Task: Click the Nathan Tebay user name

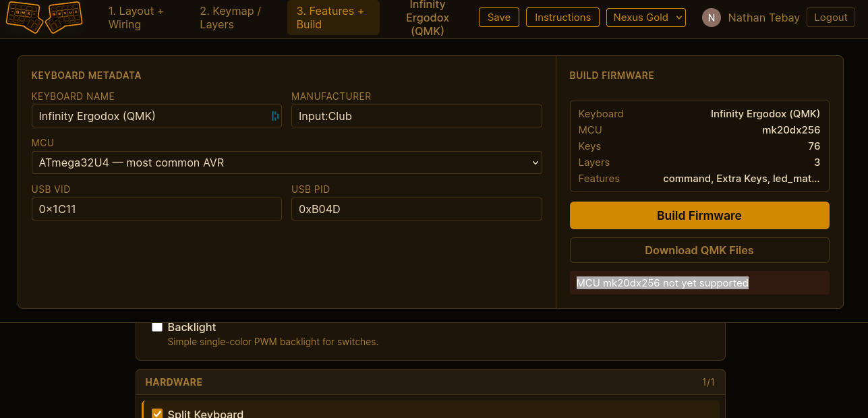Action: point(763,18)
